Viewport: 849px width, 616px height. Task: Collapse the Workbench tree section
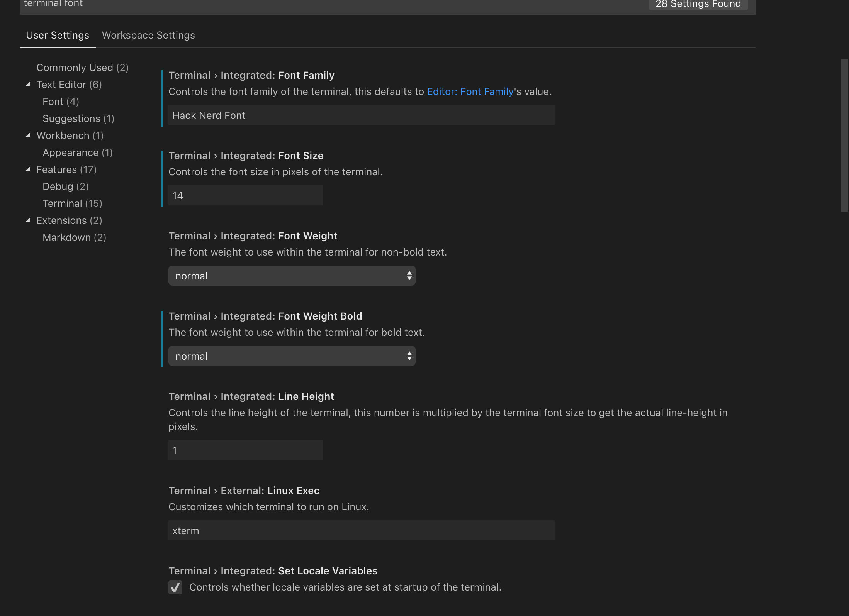click(x=28, y=135)
